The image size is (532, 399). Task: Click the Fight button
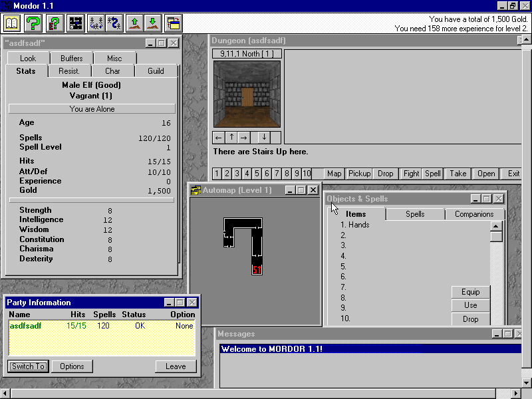(x=411, y=174)
